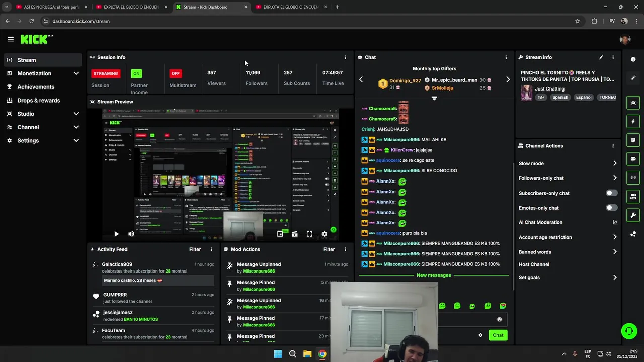Play the stream preview video
Screen dimensions: 644x362
pyautogui.click(x=116, y=234)
